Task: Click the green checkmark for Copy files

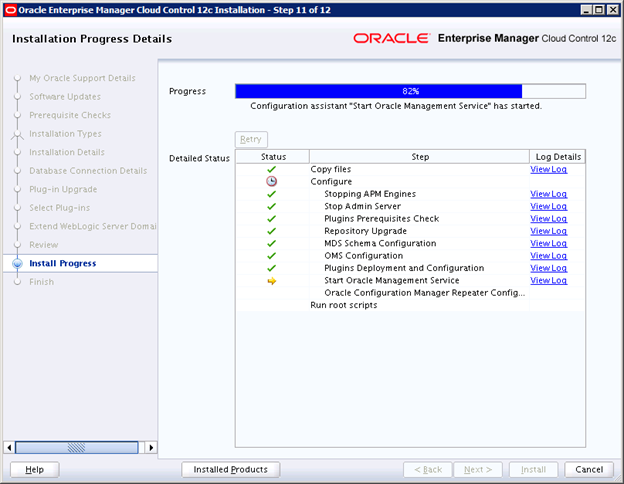Action: tap(271, 169)
